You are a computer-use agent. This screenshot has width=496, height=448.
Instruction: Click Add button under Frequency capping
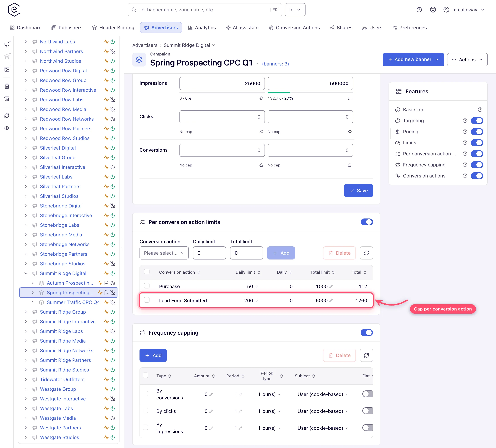tap(153, 355)
